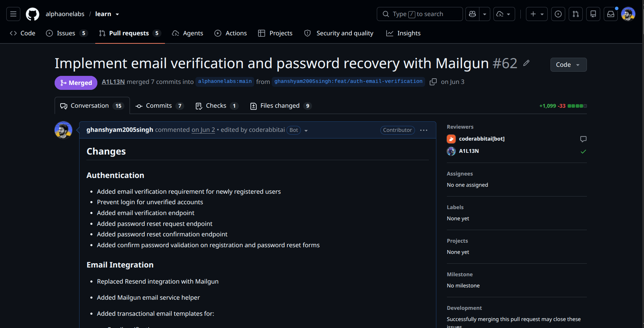The width and height of the screenshot is (644, 328).
Task: Open the 'on Jun 2' comment timestamp
Action: (x=203, y=130)
